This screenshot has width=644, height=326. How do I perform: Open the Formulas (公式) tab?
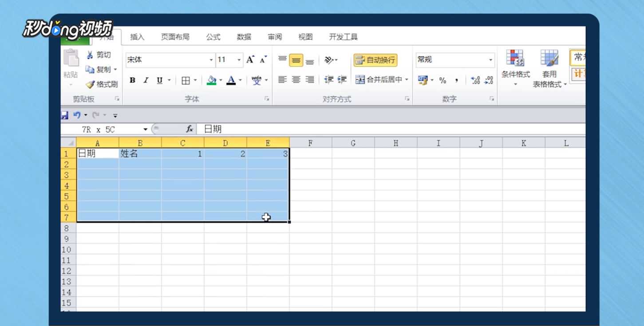(x=213, y=37)
